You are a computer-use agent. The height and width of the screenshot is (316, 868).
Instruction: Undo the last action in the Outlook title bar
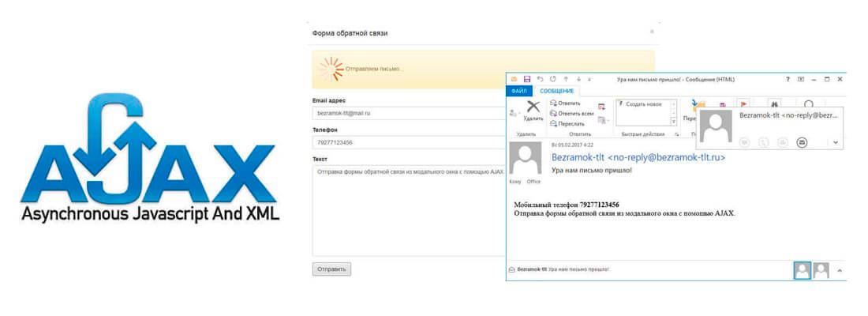(541, 79)
